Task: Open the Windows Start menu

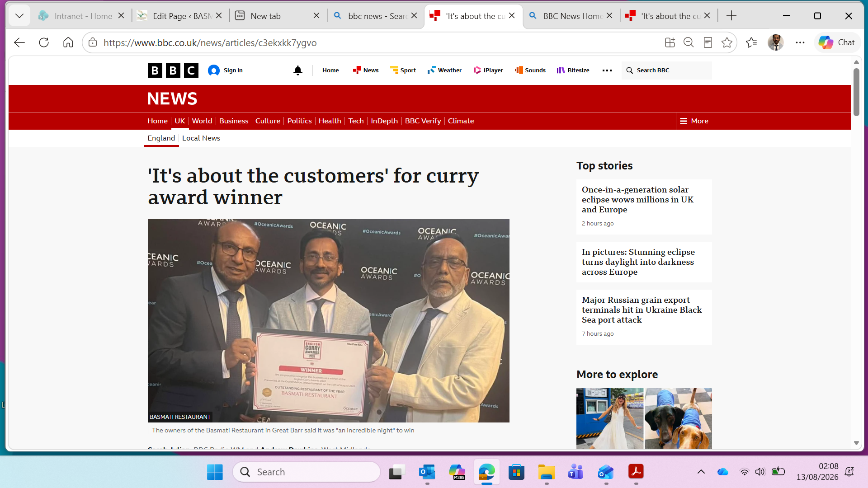Action: point(215,472)
